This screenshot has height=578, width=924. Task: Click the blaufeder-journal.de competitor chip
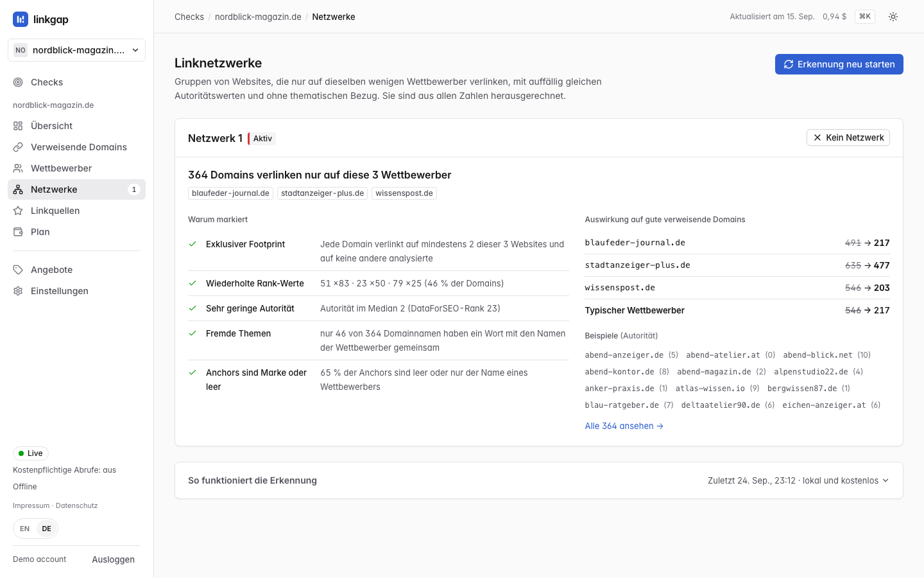[x=230, y=193]
